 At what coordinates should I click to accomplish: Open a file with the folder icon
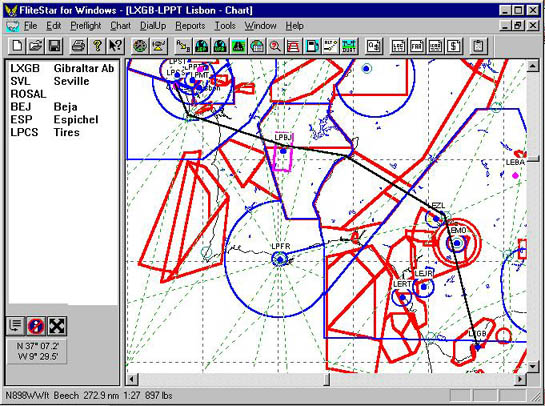35,46
